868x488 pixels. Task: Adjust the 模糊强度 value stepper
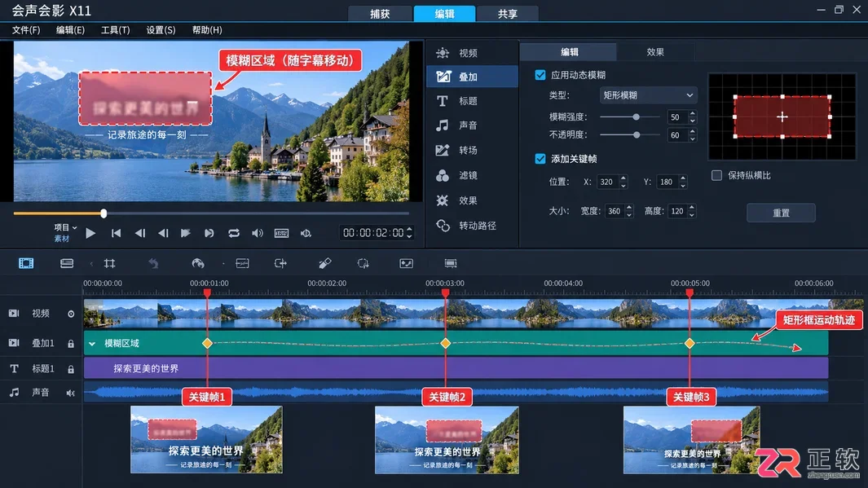693,117
